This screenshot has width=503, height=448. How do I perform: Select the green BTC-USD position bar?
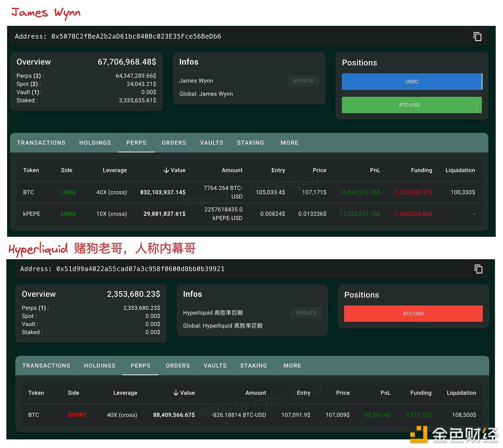click(410, 105)
